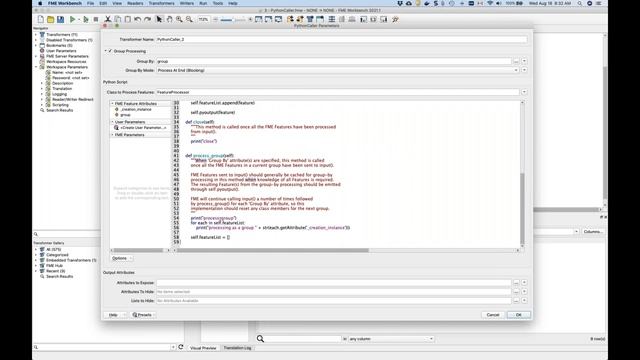This screenshot has height=360, width=640.
Task: Run the workspace with the green play icon
Action: click(x=72, y=19)
